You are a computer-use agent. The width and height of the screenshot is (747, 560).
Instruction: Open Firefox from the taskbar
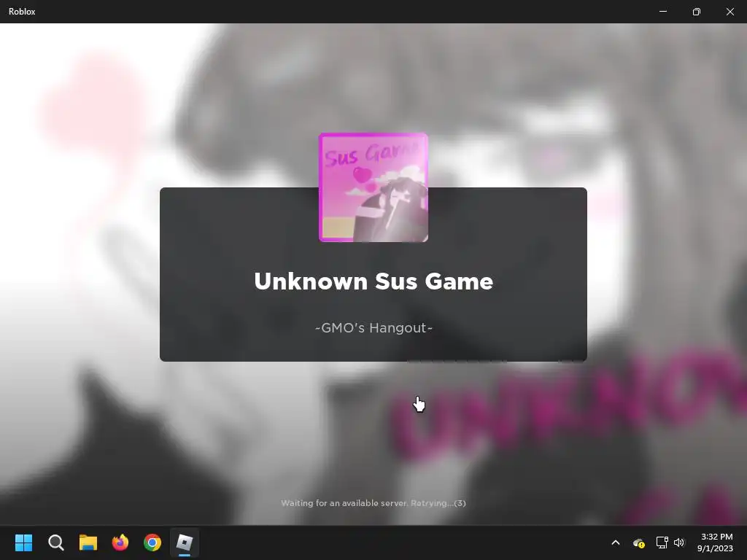point(120,542)
